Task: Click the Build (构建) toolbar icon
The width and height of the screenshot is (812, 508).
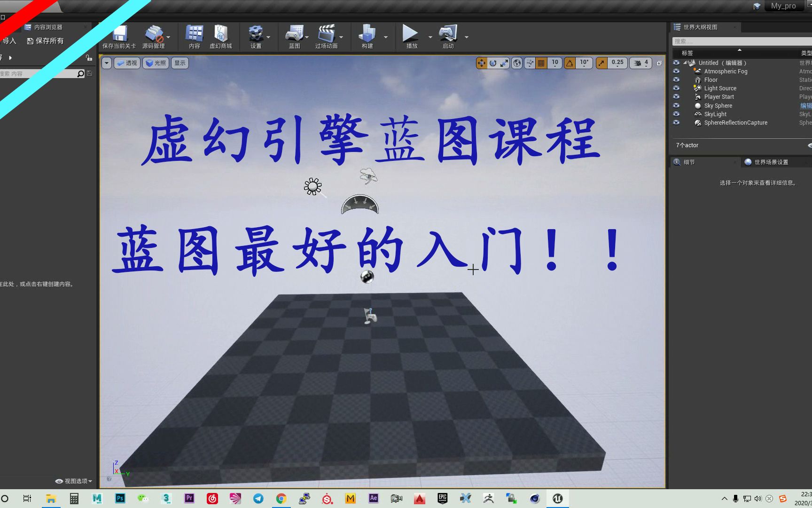Action: pyautogui.click(x=367, y=37)
